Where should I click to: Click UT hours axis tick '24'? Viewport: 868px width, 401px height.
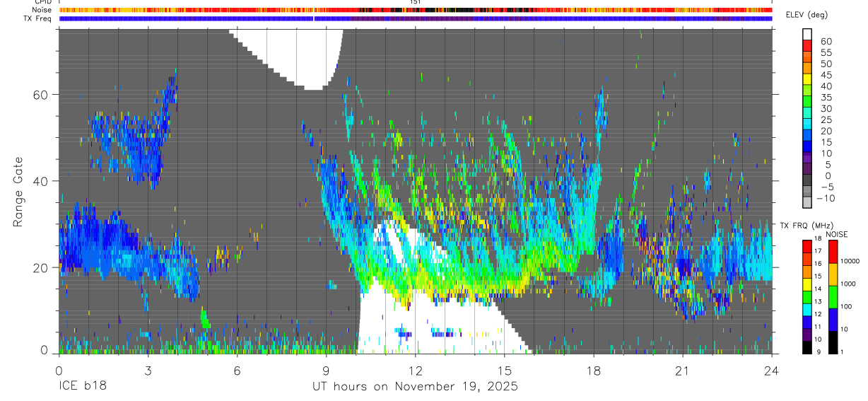[772, 370]
